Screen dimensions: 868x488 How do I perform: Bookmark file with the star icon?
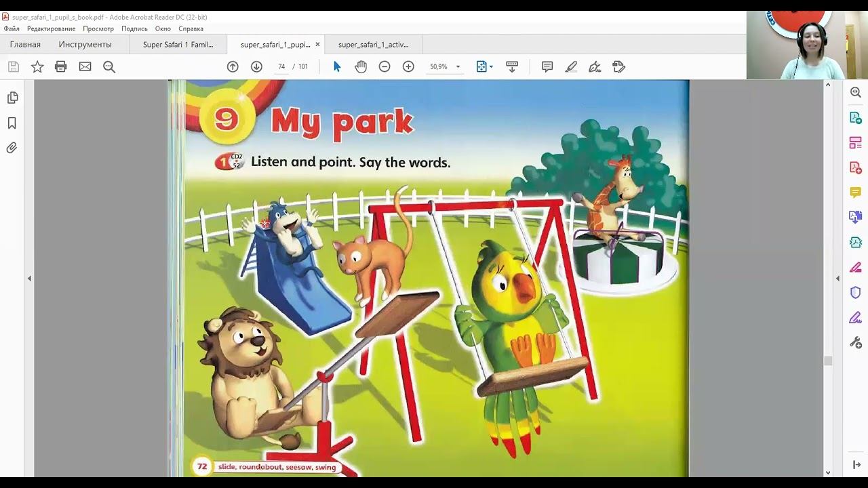pos(37,66)
